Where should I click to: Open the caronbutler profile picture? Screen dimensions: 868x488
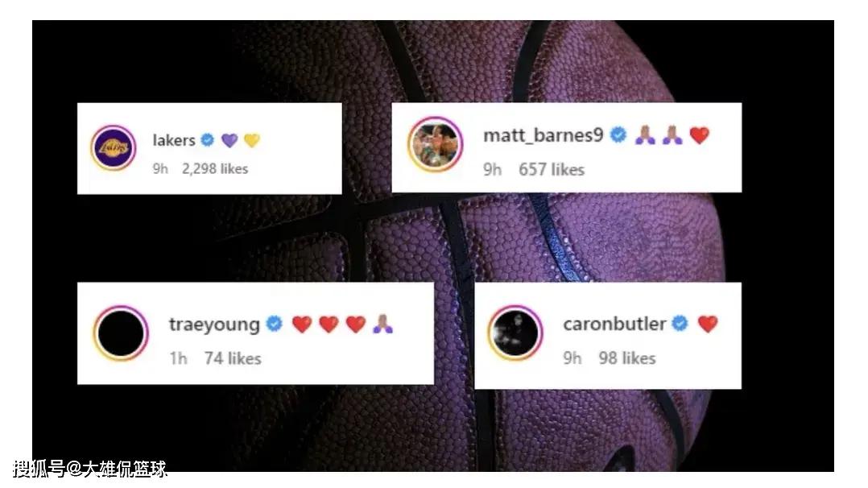click(x=515, y=333)
